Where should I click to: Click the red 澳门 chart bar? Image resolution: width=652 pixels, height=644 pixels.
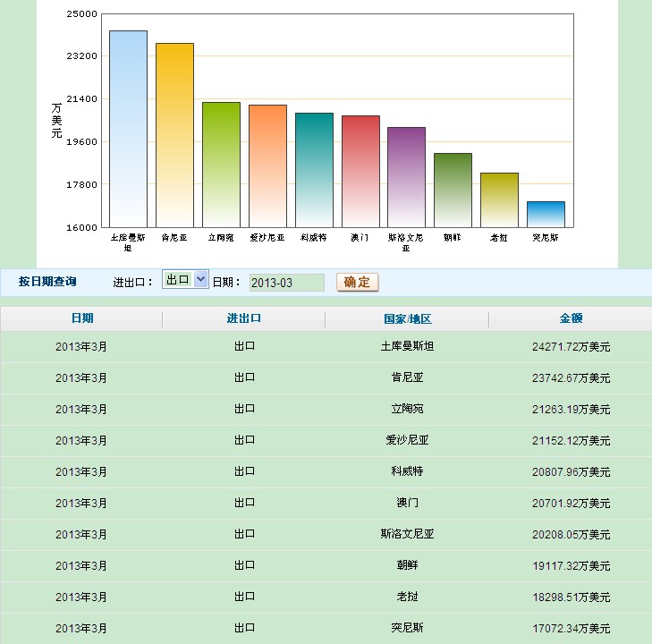[360, 171]
